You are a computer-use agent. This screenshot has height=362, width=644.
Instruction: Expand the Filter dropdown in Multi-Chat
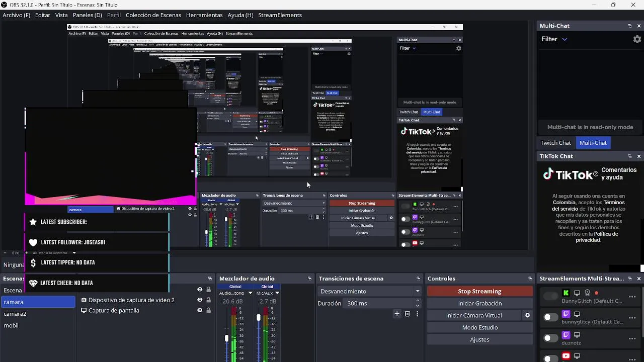[x=554, y=39]
